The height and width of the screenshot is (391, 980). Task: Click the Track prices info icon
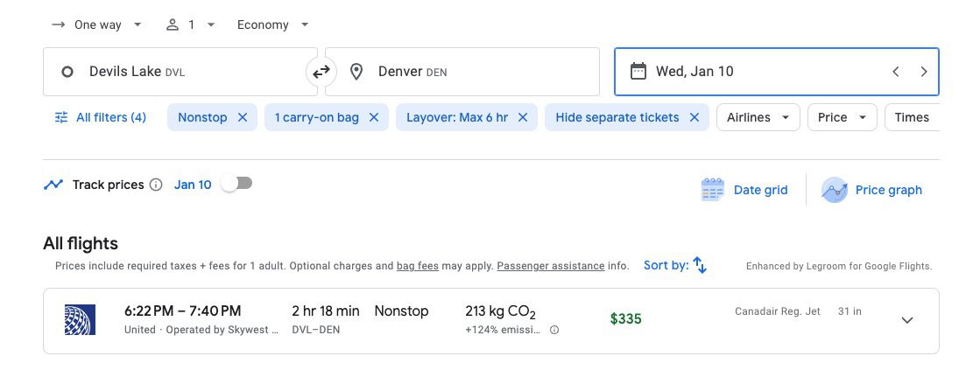[156, 185]
